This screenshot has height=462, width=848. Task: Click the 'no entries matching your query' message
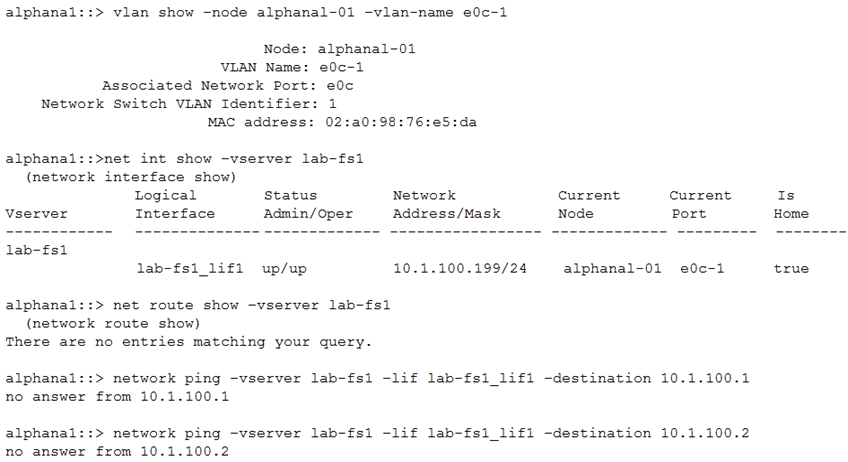tap(189, 342)
